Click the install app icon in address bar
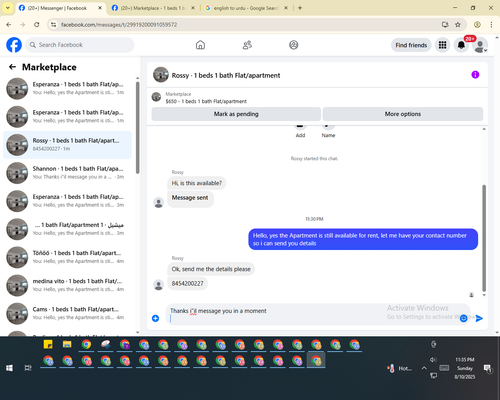The height and width of the screenshot is (400, 500). pyautogui.click(x=445, y=25)
